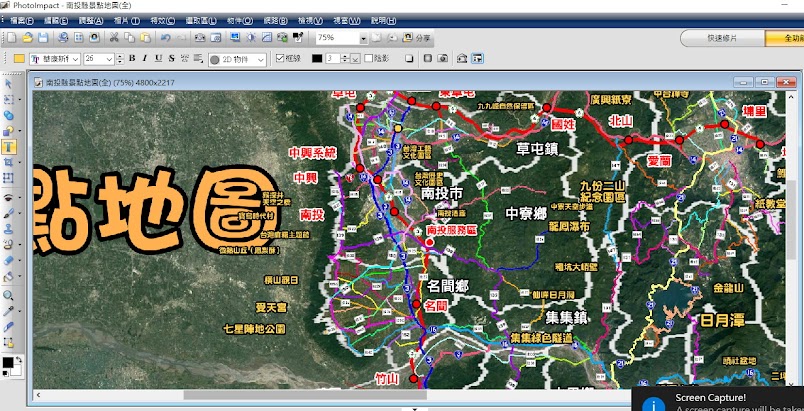Screen dimensions: 804x411
Task: Click the yellow text color swatch
Action: [x=19, y=58]
